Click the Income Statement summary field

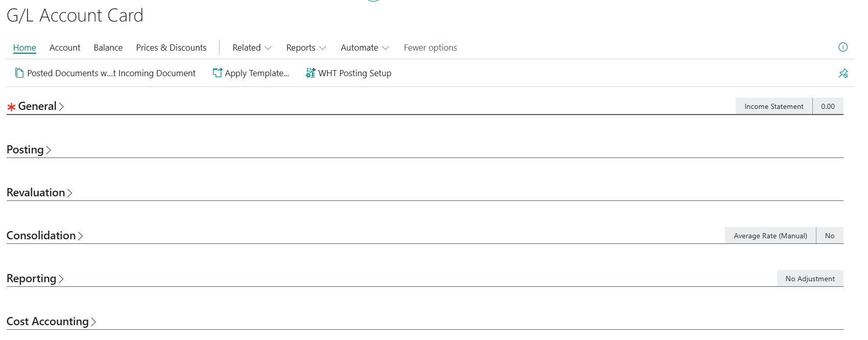[774, 106]
